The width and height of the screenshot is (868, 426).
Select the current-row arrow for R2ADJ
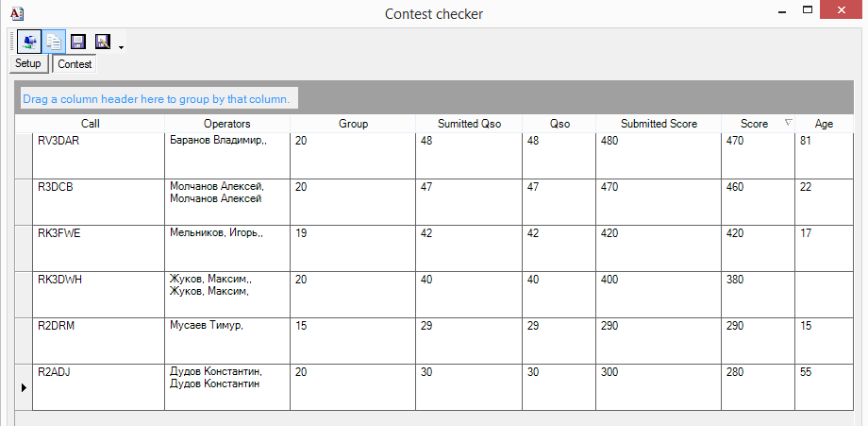(24, 387)
